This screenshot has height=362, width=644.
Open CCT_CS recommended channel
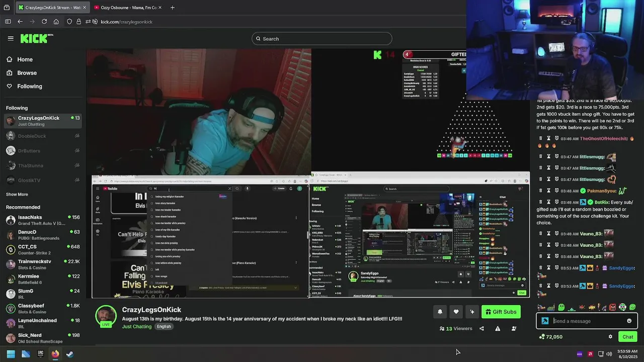(43, 249)
